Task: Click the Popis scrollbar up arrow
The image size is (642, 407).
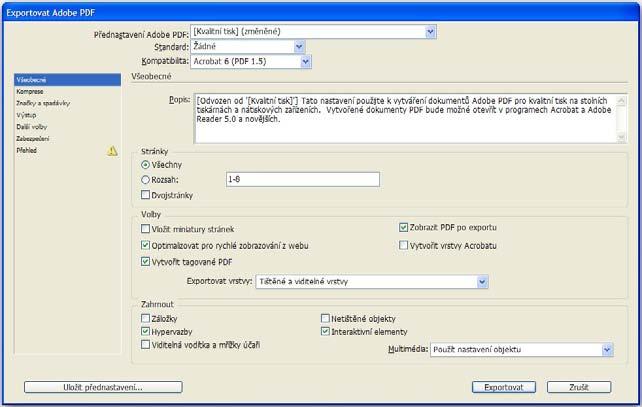Action: [x=621, y=100]
